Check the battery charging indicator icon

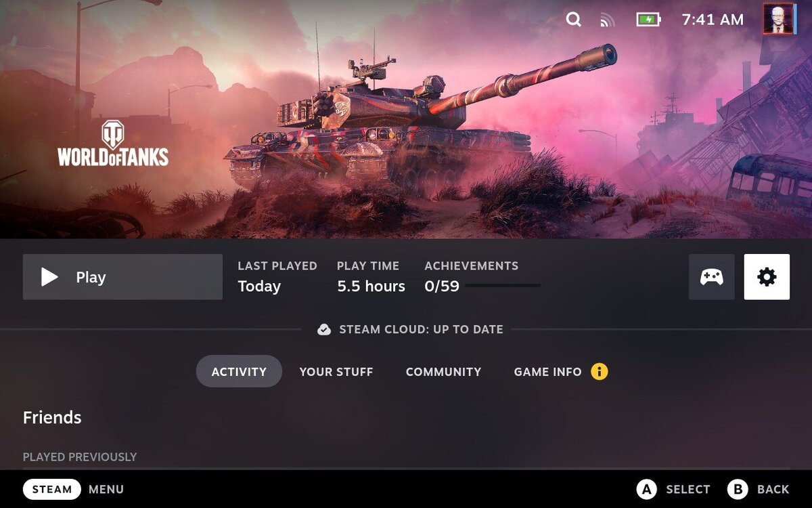click(x=648, y=20)
